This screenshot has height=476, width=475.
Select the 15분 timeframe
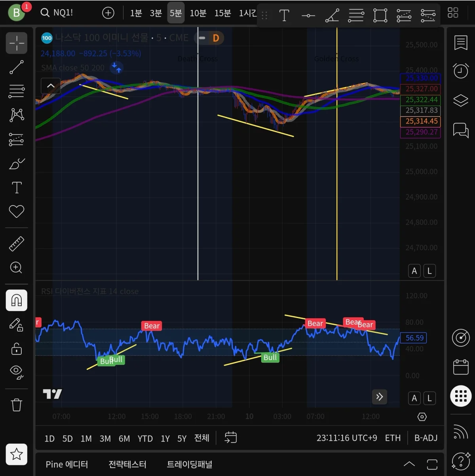[222, 13]
